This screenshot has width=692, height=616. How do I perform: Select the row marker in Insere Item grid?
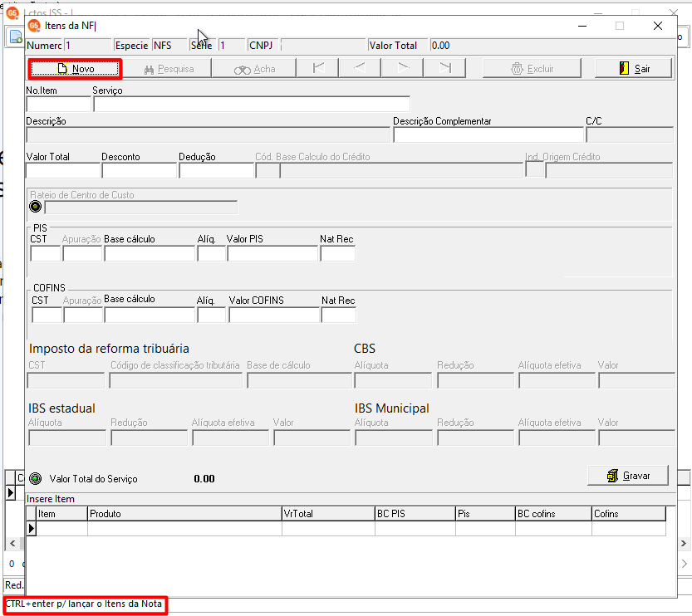[x=32, y=528]
